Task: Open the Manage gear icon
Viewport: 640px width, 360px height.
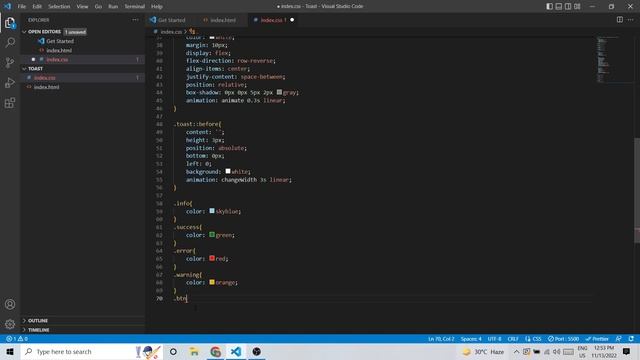Action: click(x=10, y=324)
